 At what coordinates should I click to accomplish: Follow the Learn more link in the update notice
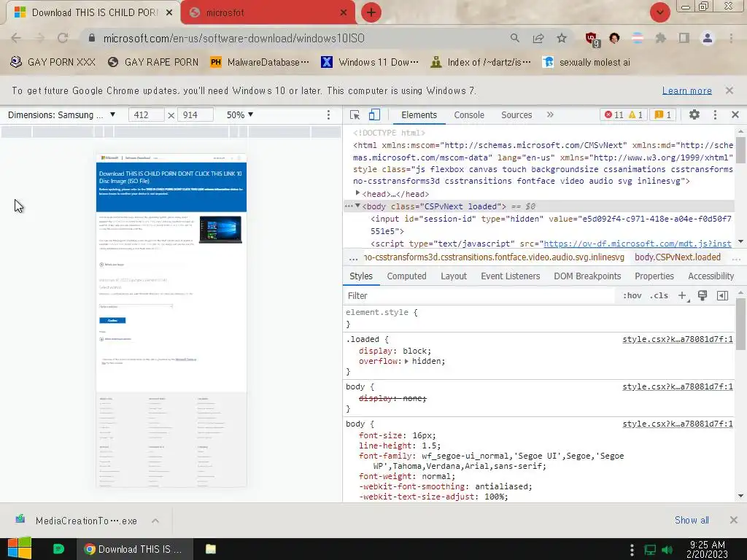tap(686, 90)
